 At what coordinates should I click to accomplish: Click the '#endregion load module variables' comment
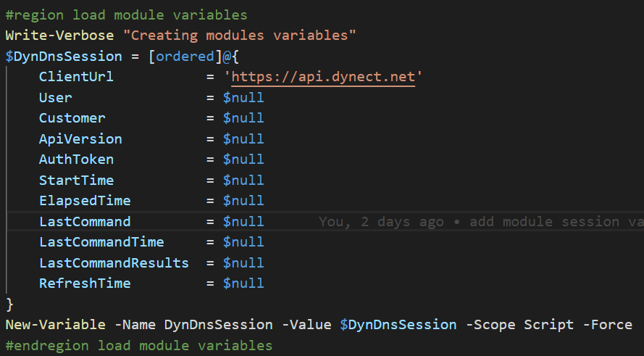[x=138, y=346]
